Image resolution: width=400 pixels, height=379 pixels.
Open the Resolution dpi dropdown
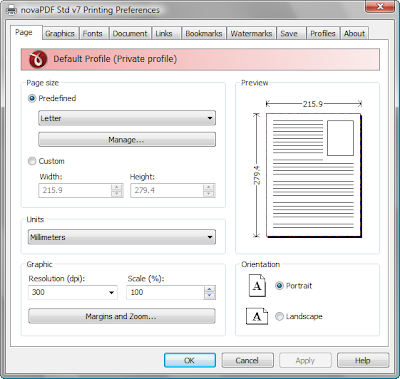(73, 292)
